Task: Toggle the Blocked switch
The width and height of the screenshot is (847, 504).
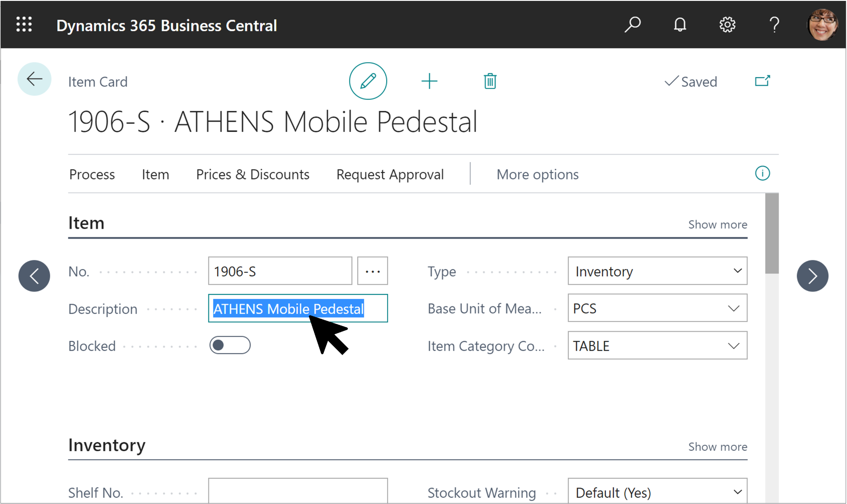Action: (230, 345)
